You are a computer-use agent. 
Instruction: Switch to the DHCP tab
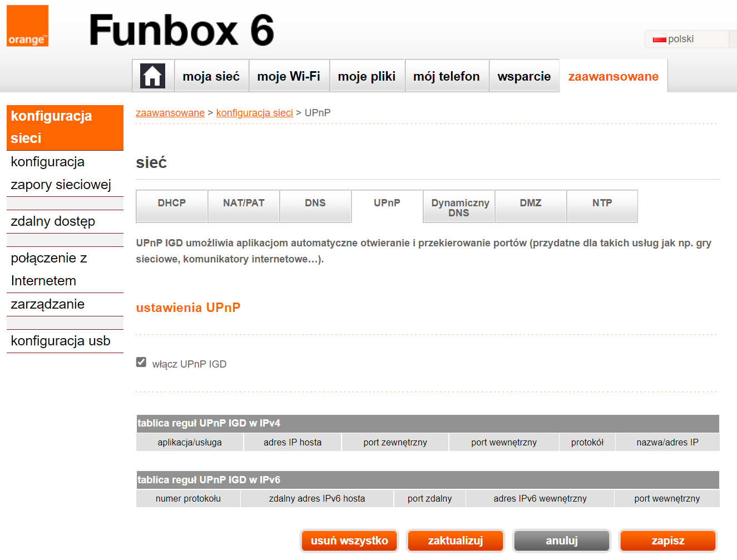(x=171, y=206)
